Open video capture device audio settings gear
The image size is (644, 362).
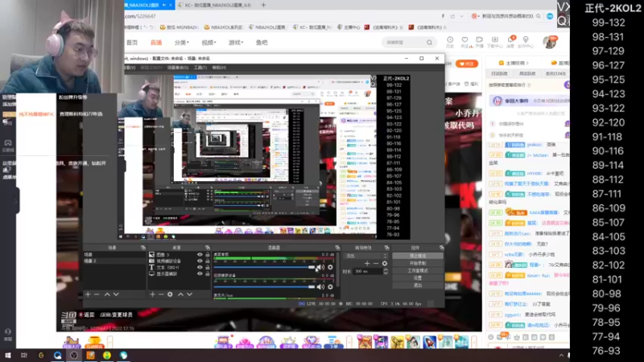pos(330,287)
